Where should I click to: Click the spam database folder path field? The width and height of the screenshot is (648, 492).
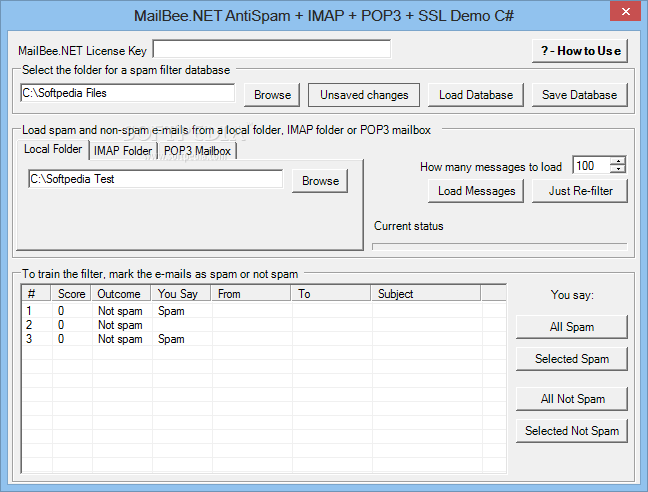click(x=127, y=93)
